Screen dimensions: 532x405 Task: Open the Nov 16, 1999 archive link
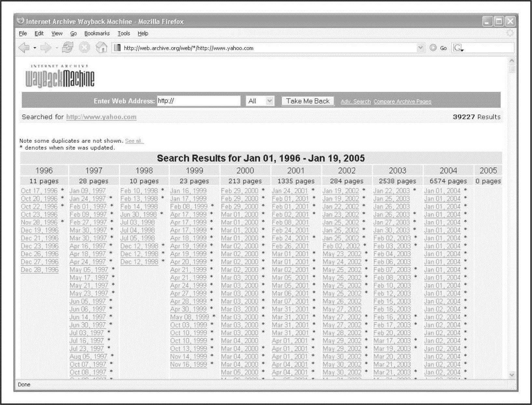point(189,364)
